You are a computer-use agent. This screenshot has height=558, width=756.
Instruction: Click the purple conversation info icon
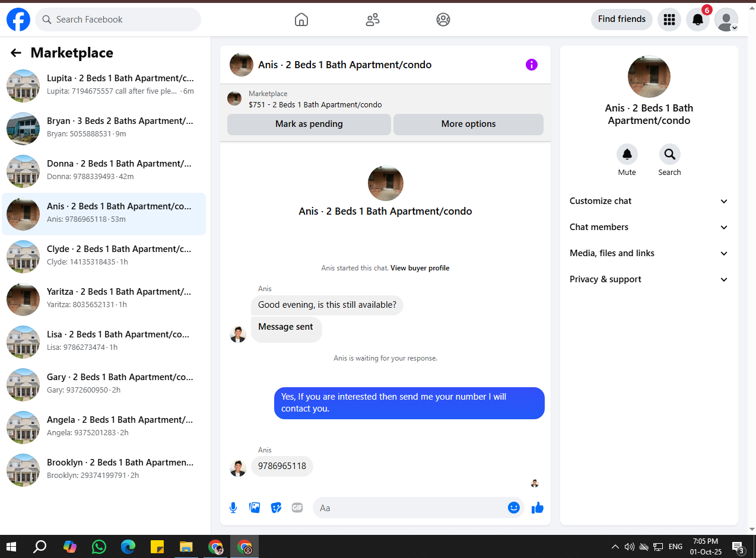coord(532,65)
